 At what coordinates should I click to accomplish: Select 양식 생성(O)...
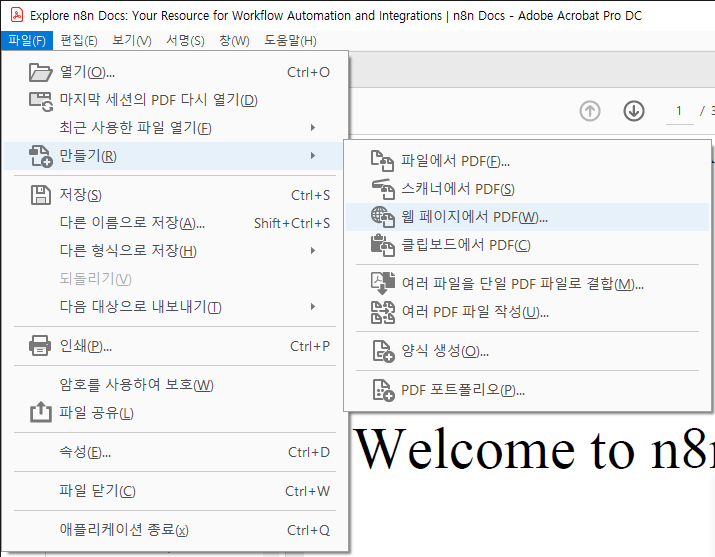pos(528,351)
